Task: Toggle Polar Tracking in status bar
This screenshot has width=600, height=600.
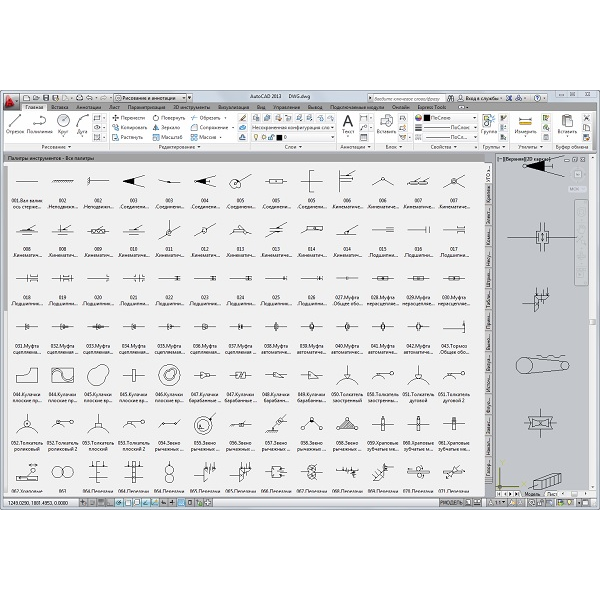Action: (119, 502)
